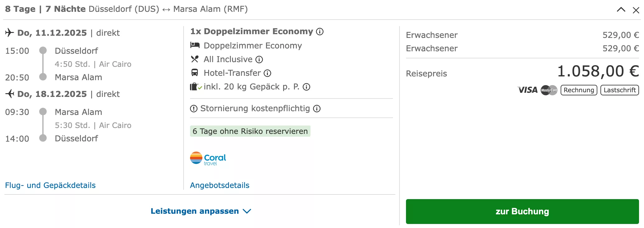644x228 pixels.
Task: Click info icon beside All Inclusive
Action: 259,59
